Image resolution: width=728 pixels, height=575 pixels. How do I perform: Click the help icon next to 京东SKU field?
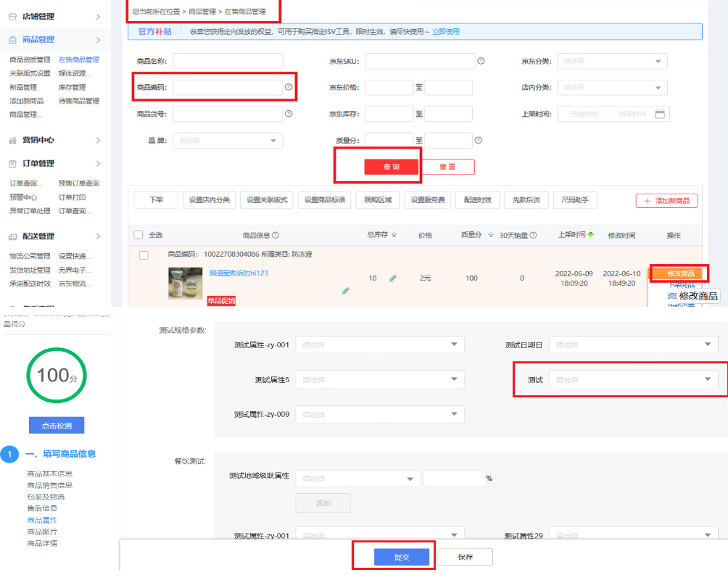pos(481,61)
